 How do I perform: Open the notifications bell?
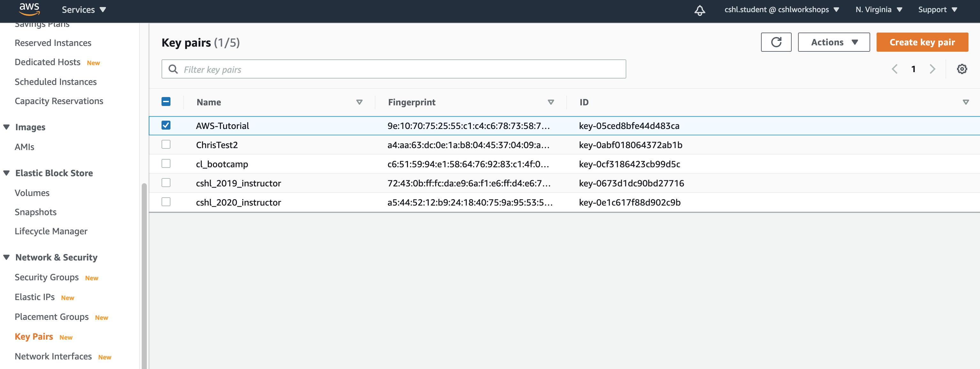(x=700, y=10)
